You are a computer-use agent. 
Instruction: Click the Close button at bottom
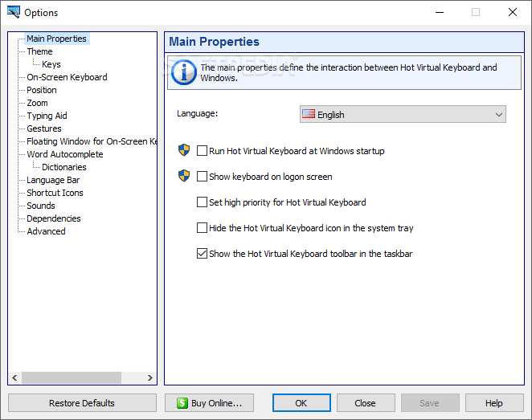[366, 402]
